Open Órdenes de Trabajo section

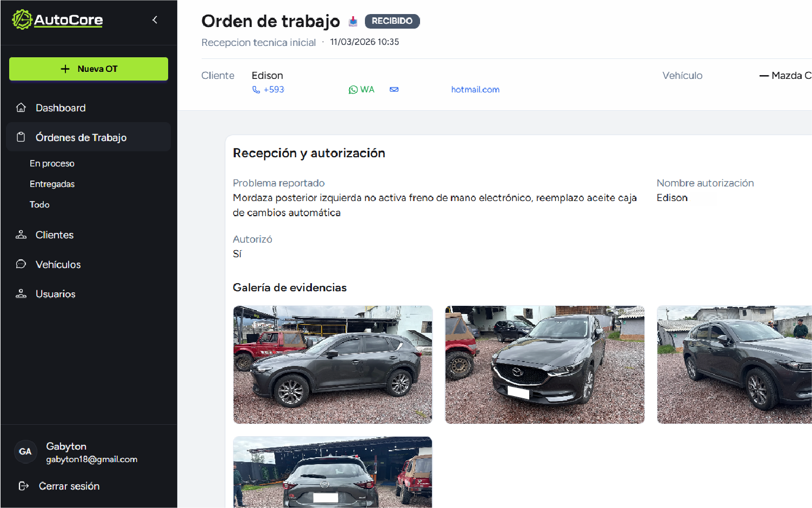[89, 137]
